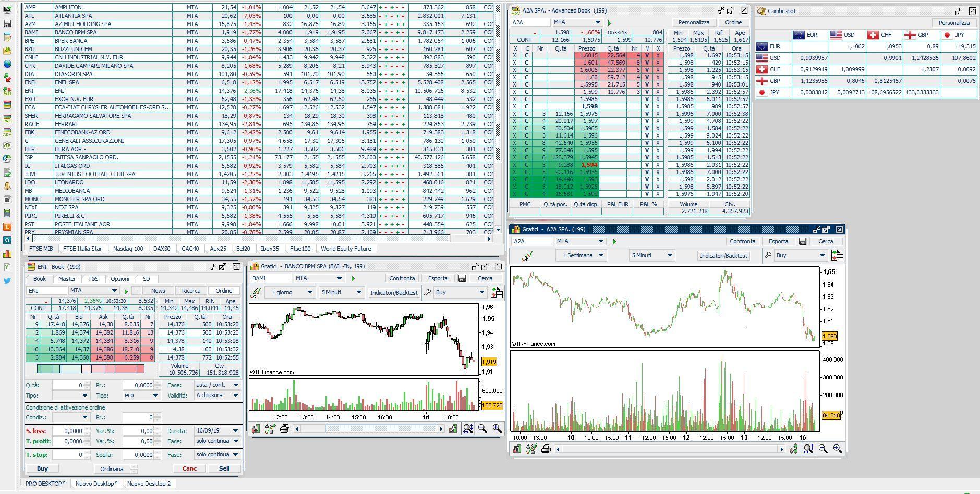Click Personalizza in Cambi spot window
Screen dimensions: 980x494
pos(954,23)
